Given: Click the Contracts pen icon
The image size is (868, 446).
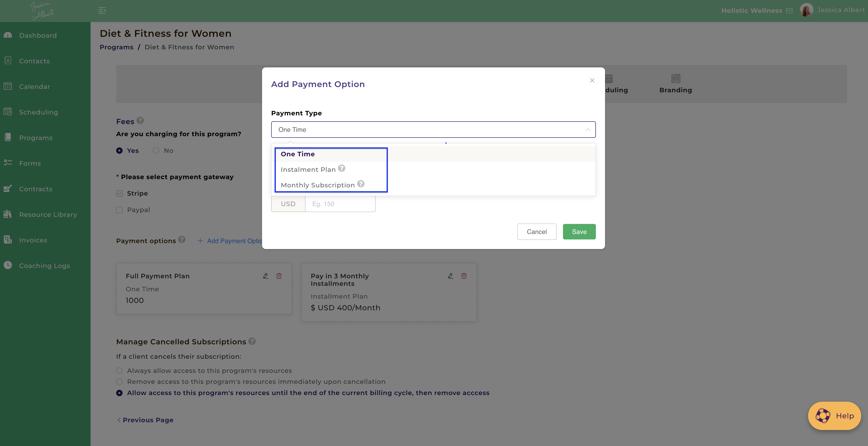Looking at the screenshot, I should [x=8, y=188].
